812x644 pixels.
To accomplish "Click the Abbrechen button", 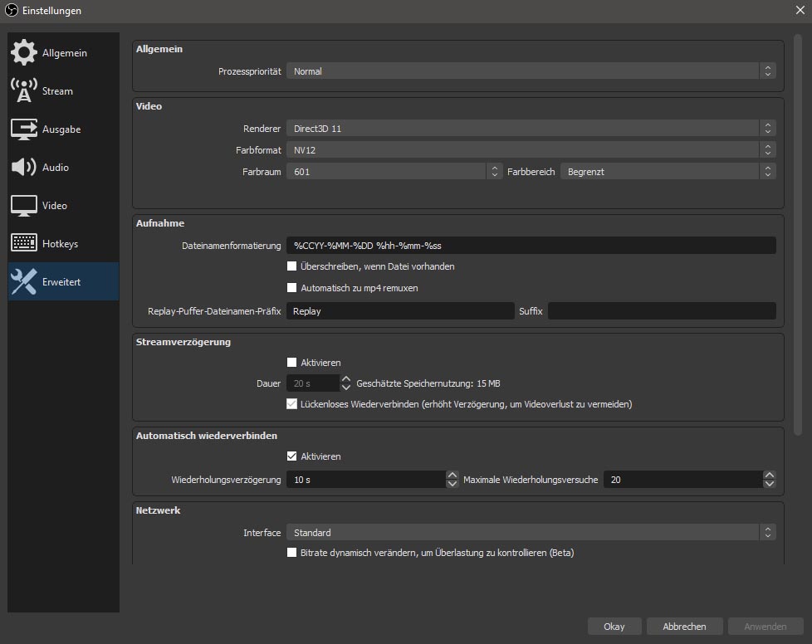I will coord(684,627).
